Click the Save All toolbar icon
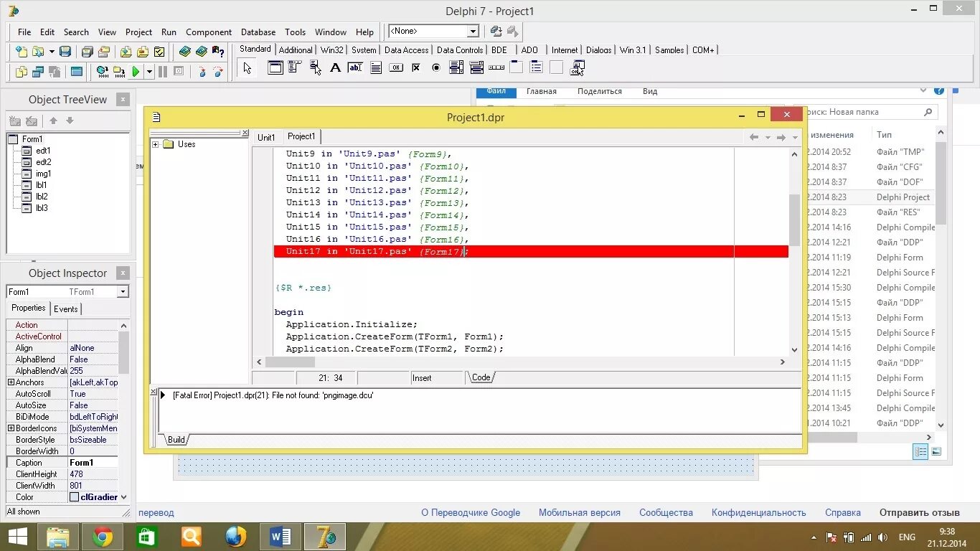980x551 pixels. pos(87,52)
